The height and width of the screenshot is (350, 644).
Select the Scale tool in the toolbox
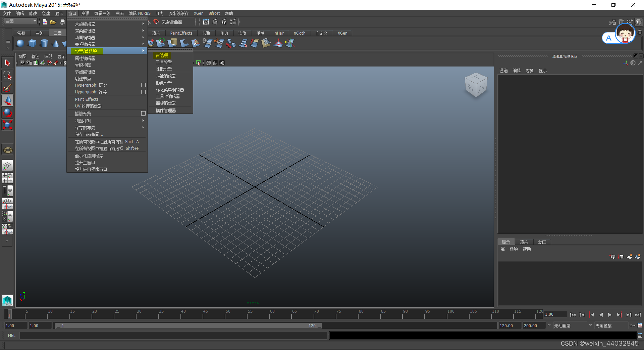[x=7, y=125]
